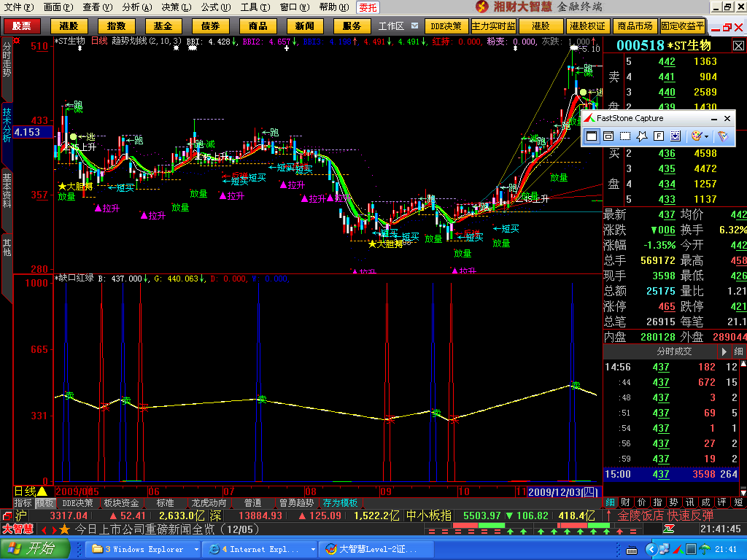The image size is (747, 560).
Task: Click 存为模板 save template tab
Action: coord(340,503)
